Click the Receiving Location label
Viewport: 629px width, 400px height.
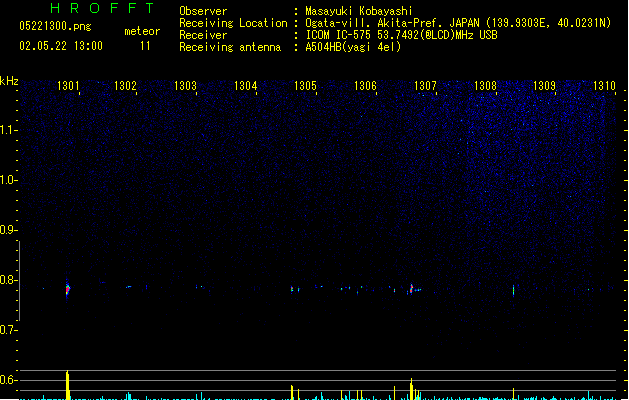(233, 23)
